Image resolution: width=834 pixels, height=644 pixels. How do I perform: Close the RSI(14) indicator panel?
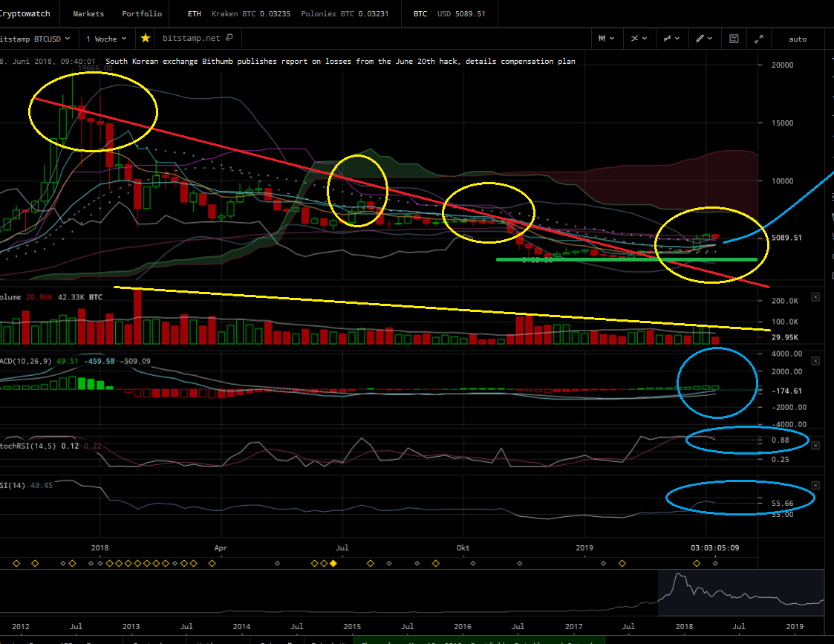click(815, 486)
